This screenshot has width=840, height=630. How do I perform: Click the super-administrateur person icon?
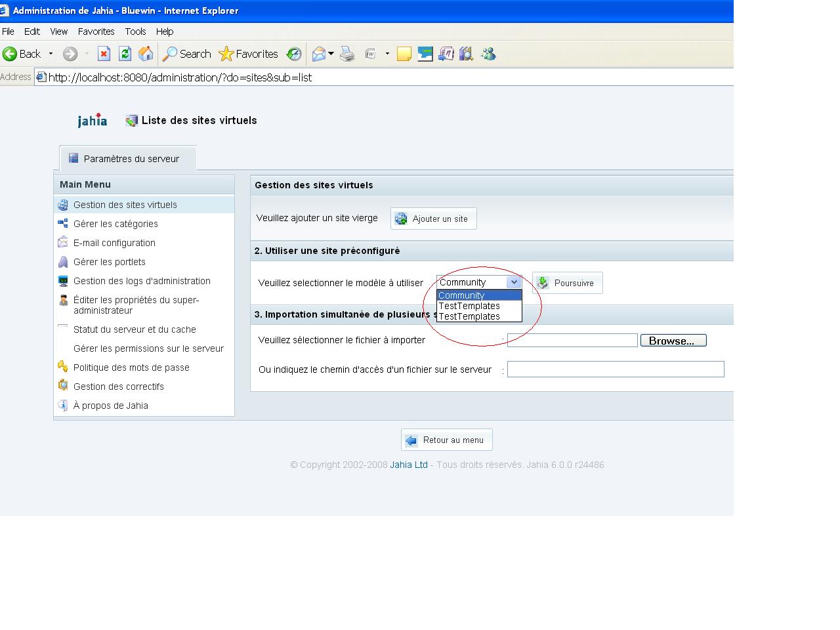coord(63,300)
